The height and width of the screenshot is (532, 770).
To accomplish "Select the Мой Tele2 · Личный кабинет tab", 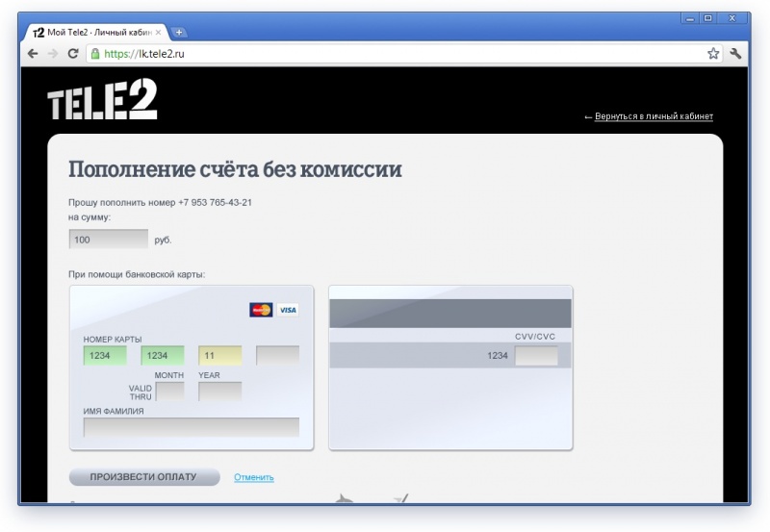I will pos(96,33).
